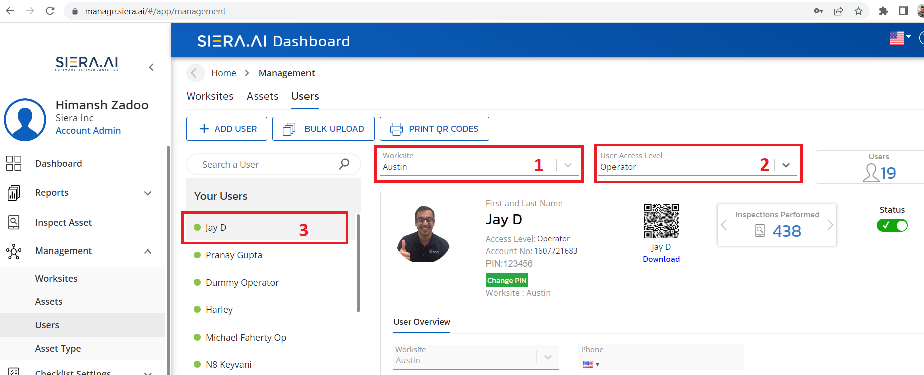Click the 438 inspections count
Viewport: 924px width, 375px height.
pyautogui.click(x=787, y=231)
